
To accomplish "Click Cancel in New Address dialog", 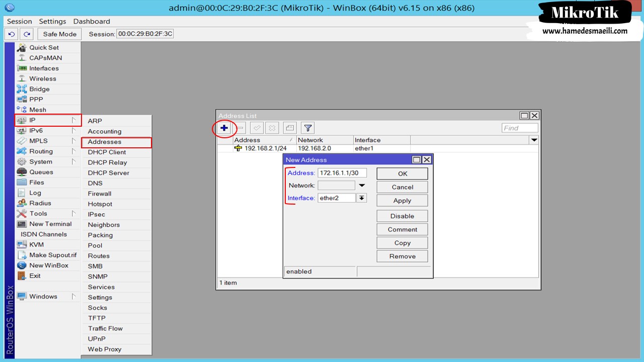I will [x=403, y=187].
